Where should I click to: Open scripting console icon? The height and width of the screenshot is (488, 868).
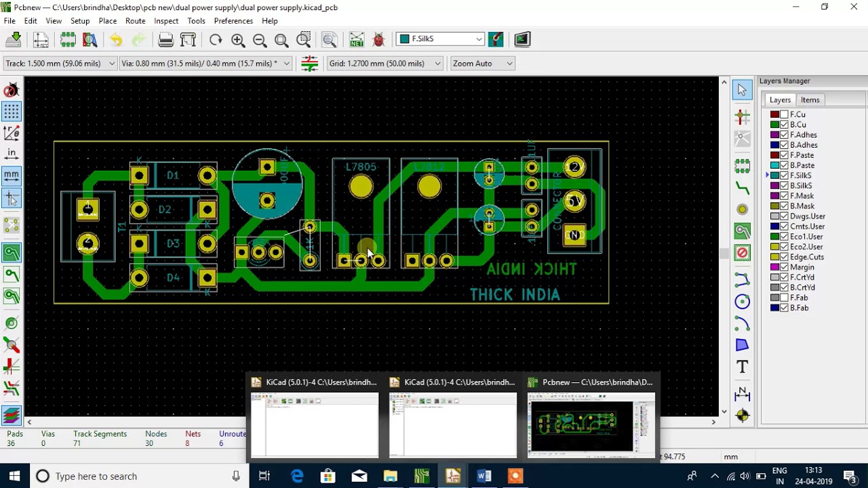[522, 39]
